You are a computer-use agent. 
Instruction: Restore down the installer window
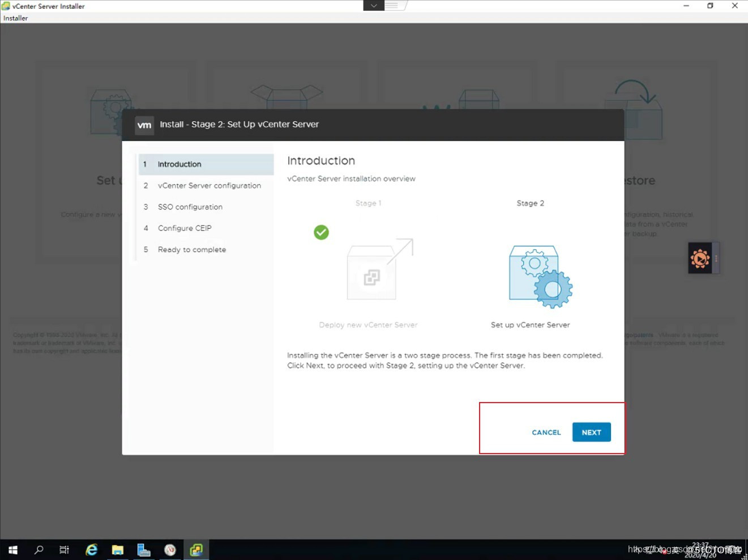point(710,6)
